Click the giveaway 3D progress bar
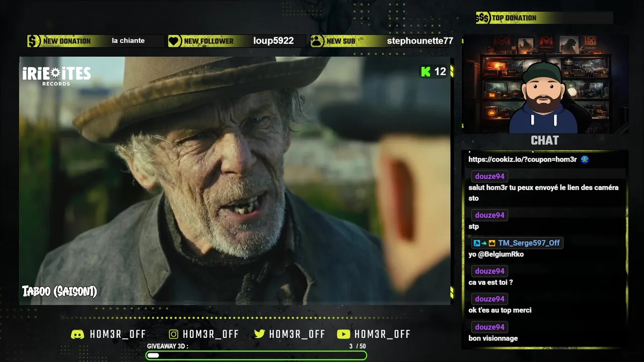Viewport: 644px width, 362px height. [x=256, y=355]
